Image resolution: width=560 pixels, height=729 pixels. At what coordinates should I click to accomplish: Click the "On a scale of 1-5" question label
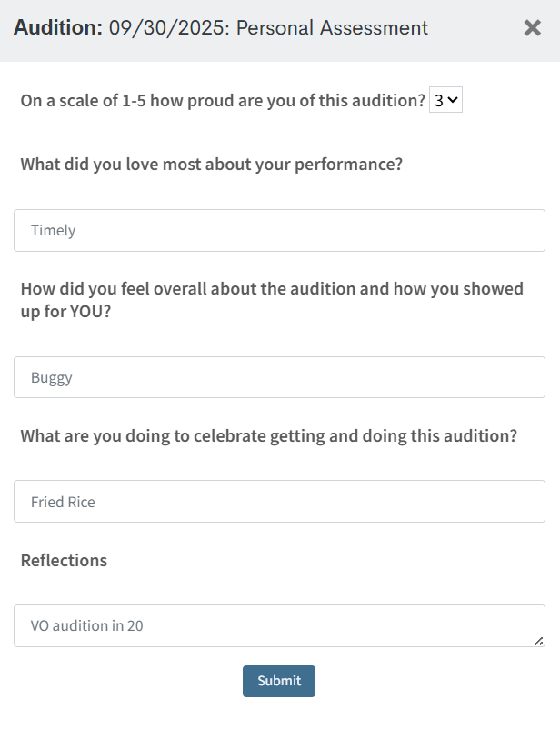point(223,101)
